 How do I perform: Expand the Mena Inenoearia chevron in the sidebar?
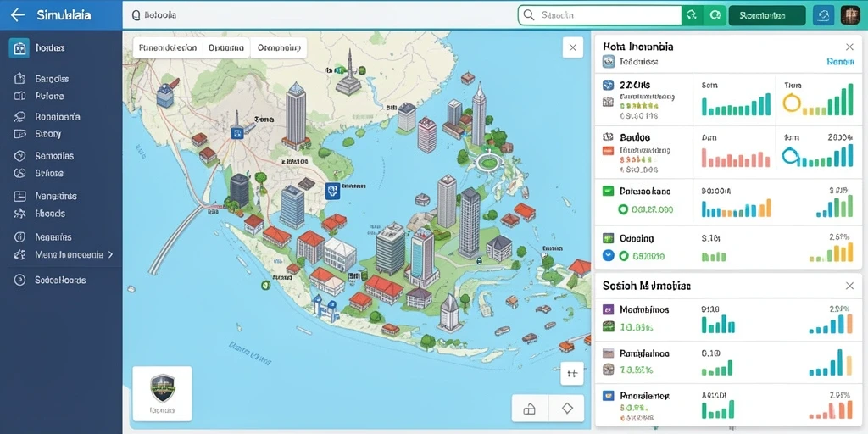[111, 254]
